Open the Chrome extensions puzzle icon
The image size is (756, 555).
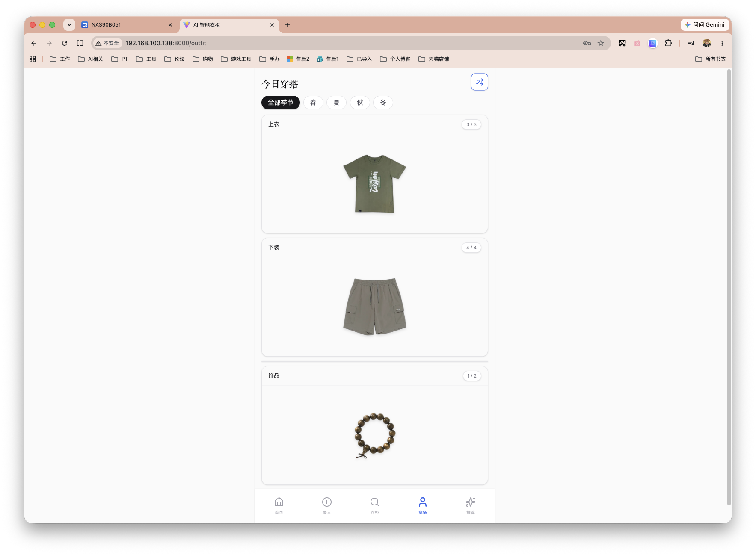(x=668, y=43)
